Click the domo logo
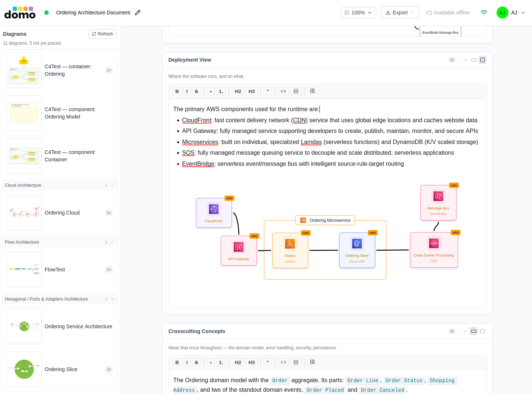The height and width of the screenshot is (394, 532). tap(20, 13)
